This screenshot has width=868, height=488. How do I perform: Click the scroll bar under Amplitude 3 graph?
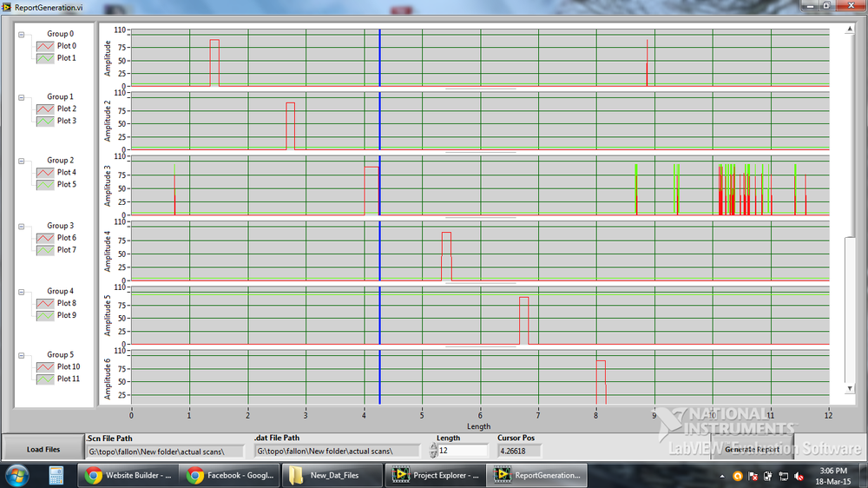tap(481, 218)
